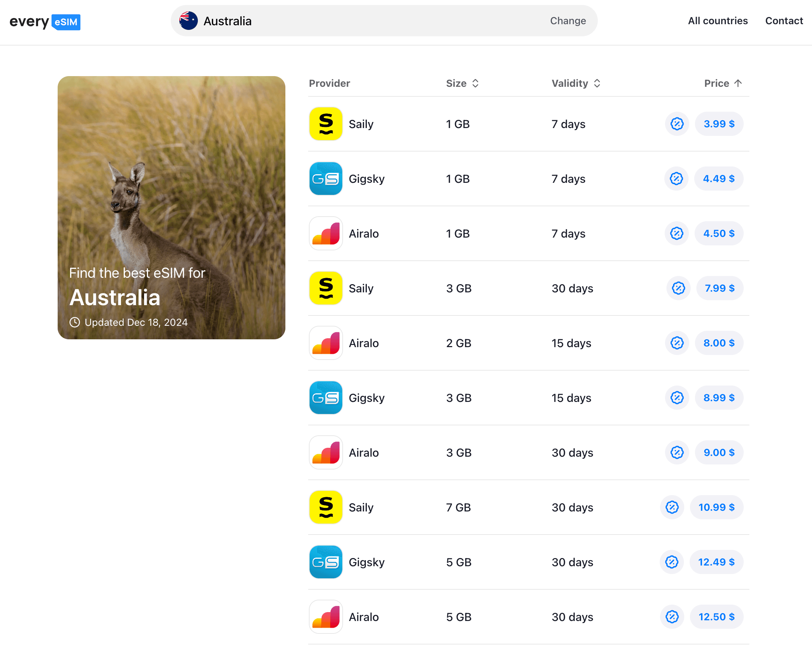Click 15 days in Gigsky 3 GB row
Image resolution: width=812 pixels, height=653 pixels.
571,398
